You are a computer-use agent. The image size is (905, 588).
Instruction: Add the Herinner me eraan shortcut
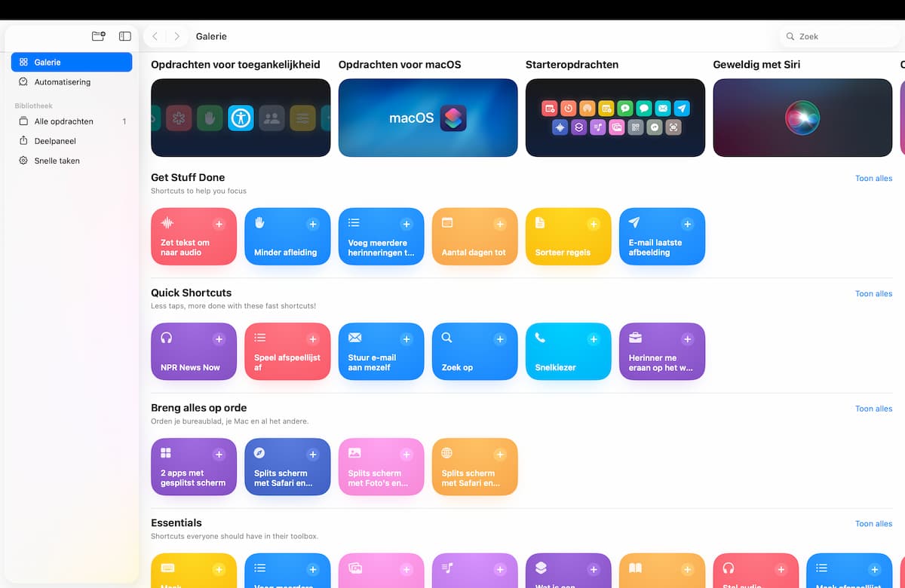[x=687, y=339]
